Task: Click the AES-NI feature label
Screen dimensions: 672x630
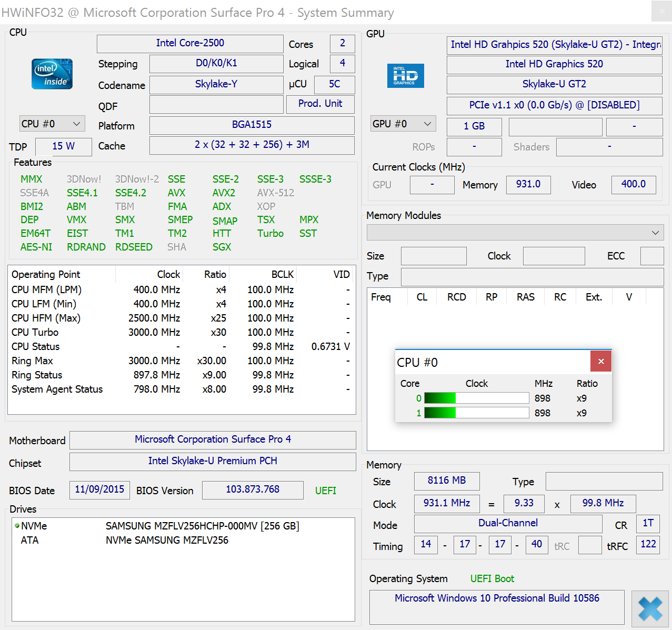Action: [x=36, y=247]
